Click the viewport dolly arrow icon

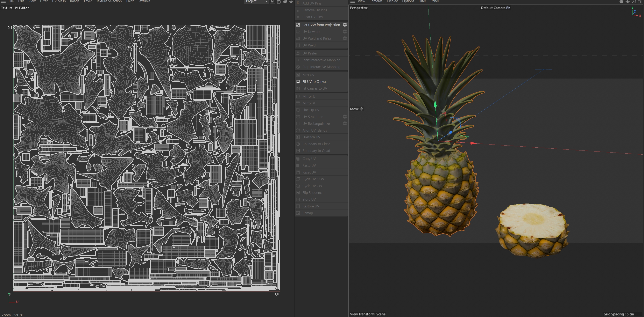[628, 1]
